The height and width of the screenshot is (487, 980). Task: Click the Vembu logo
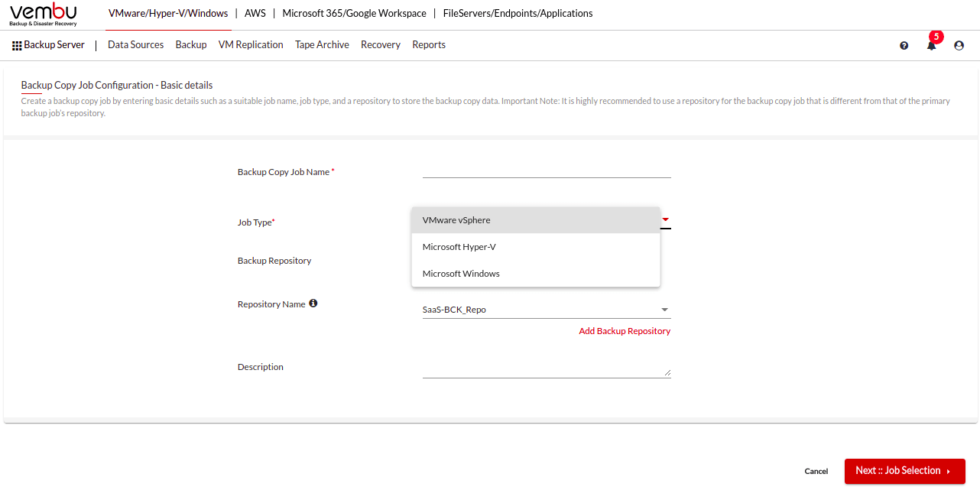tap(44, 15)
